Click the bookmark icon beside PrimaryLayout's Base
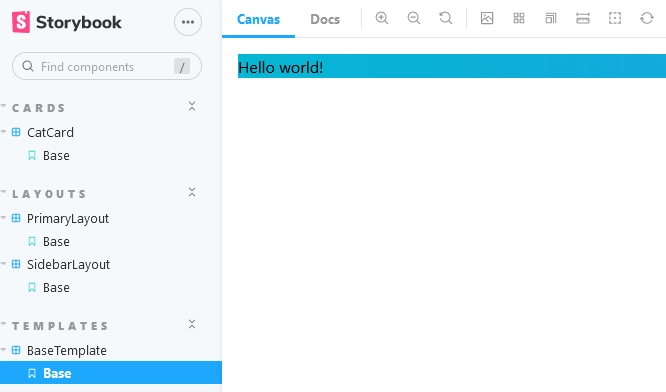The image size is (666, 392). (32, 242)
